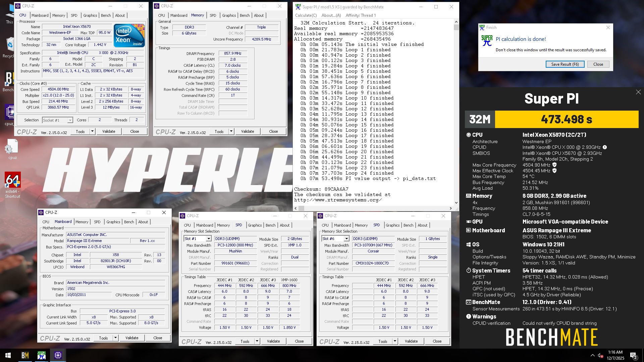The image size is (644, 362).
Task: Select the aida64 Shortcut desktop icon
Action: coord(12,185)
